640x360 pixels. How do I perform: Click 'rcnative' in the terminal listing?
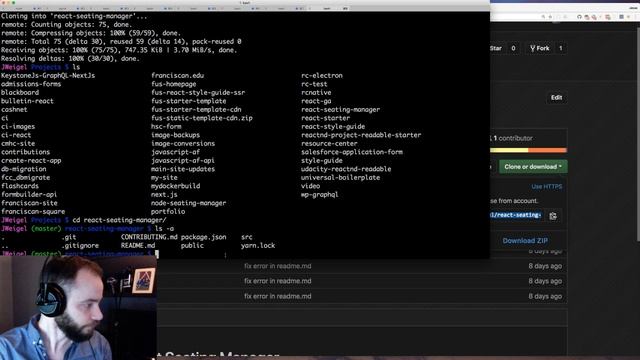[316, 93]
